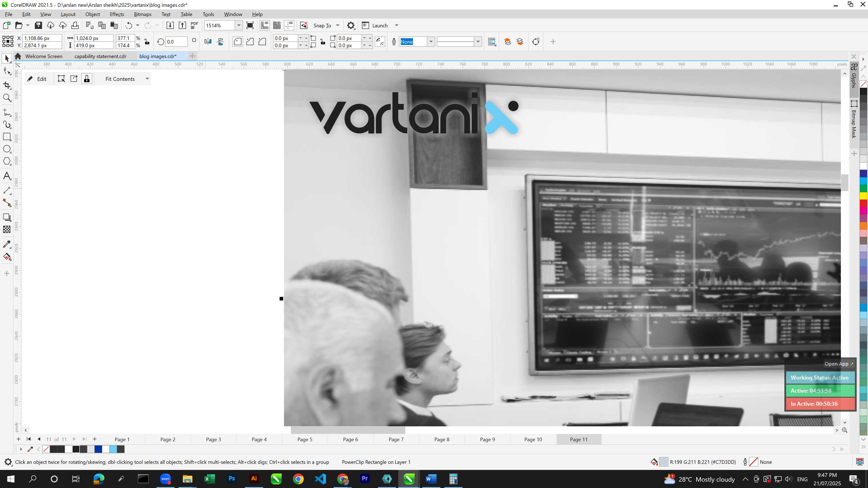Image resolution: width=868 pixels, height=488 pixels.
Task: Select the Transparency checkerboard tool
Action: (7, 230)
